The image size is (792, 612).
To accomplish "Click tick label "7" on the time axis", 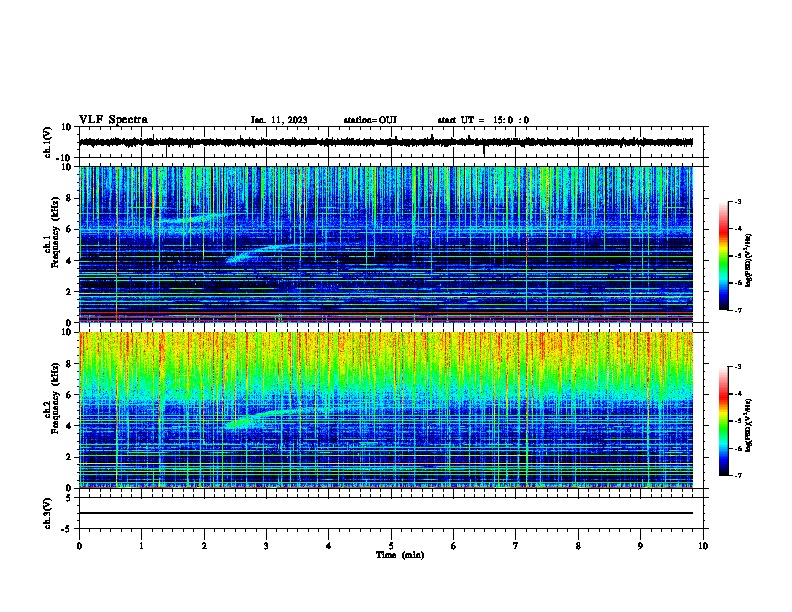I will coord(516,546).
